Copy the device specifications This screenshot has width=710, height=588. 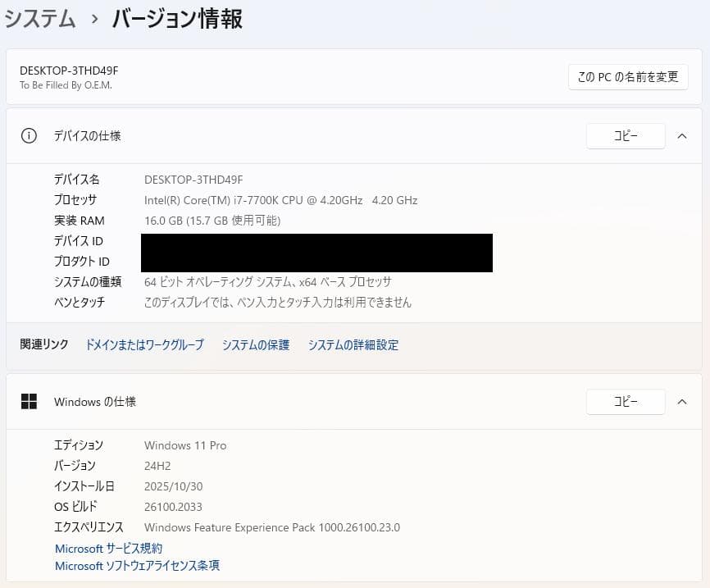coord(626,136)
